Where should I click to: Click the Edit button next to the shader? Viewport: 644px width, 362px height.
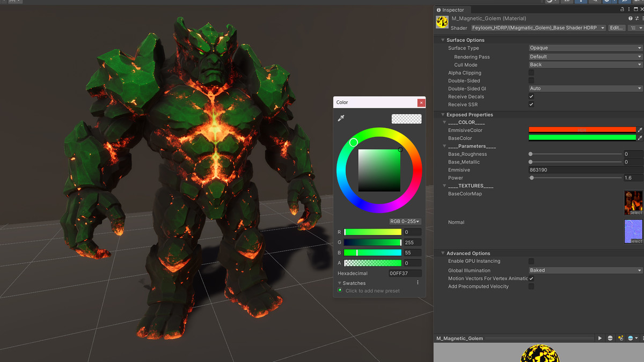pyautogui.click(x=616, y=27)
